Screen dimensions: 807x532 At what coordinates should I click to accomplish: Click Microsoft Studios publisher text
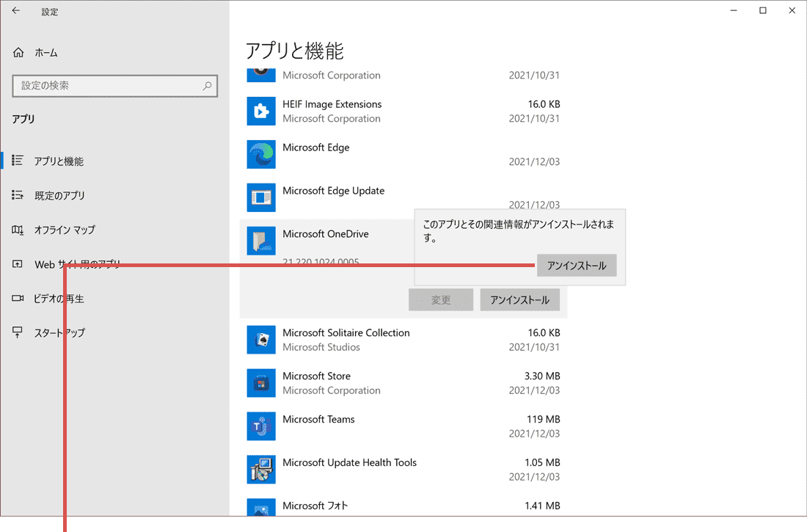pyautogui.click(x=321, y=347)
